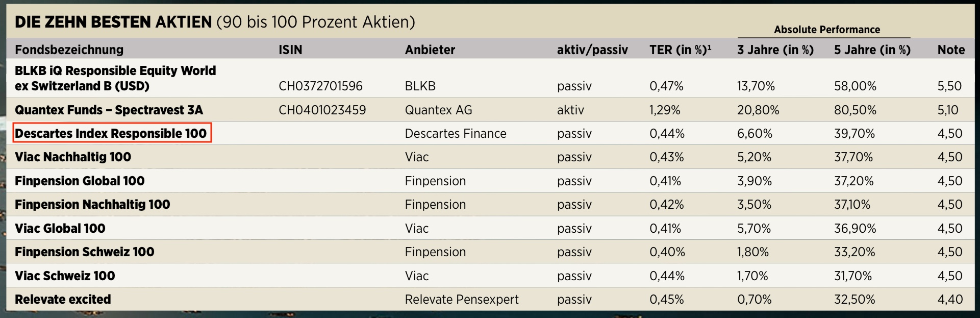Click the Anbieter column header

(x=430, y=50)
